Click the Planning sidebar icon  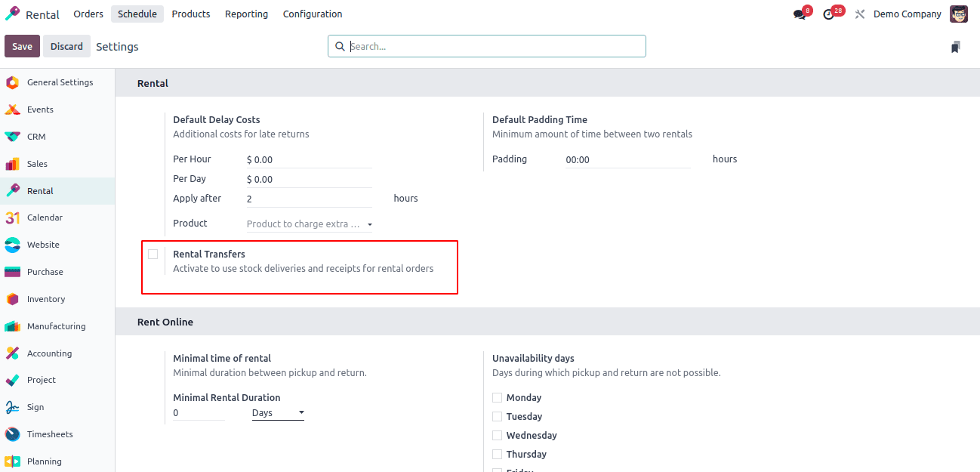pyautogui.click(x=12, y=461)
